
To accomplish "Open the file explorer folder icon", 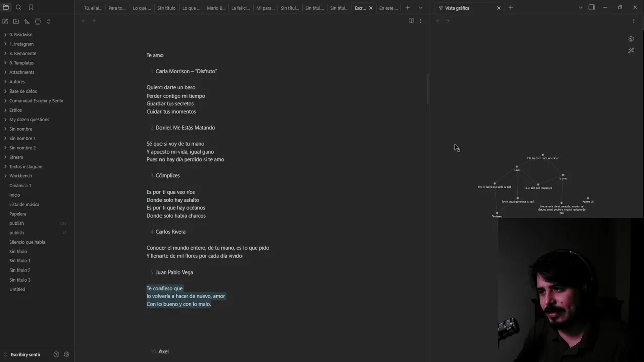I will (x=6, y=7).
